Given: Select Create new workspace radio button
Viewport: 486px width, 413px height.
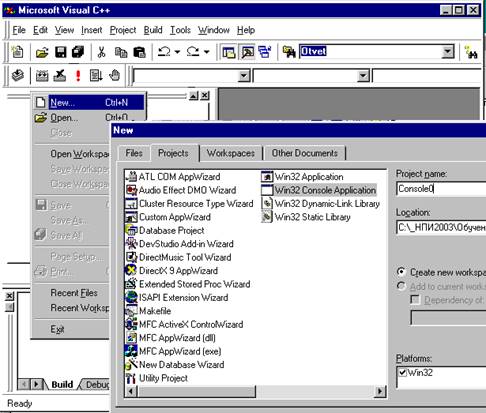Looking at the screenshot, I should coord(401,272).
